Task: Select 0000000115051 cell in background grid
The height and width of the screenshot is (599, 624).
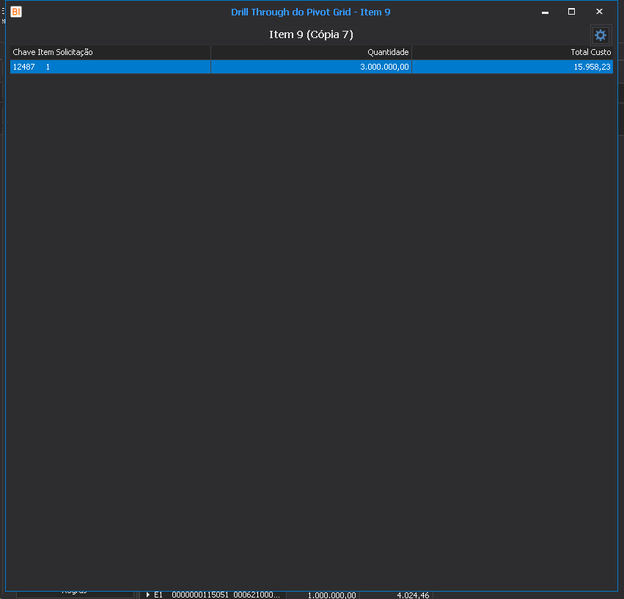Action: coord(200,595)
